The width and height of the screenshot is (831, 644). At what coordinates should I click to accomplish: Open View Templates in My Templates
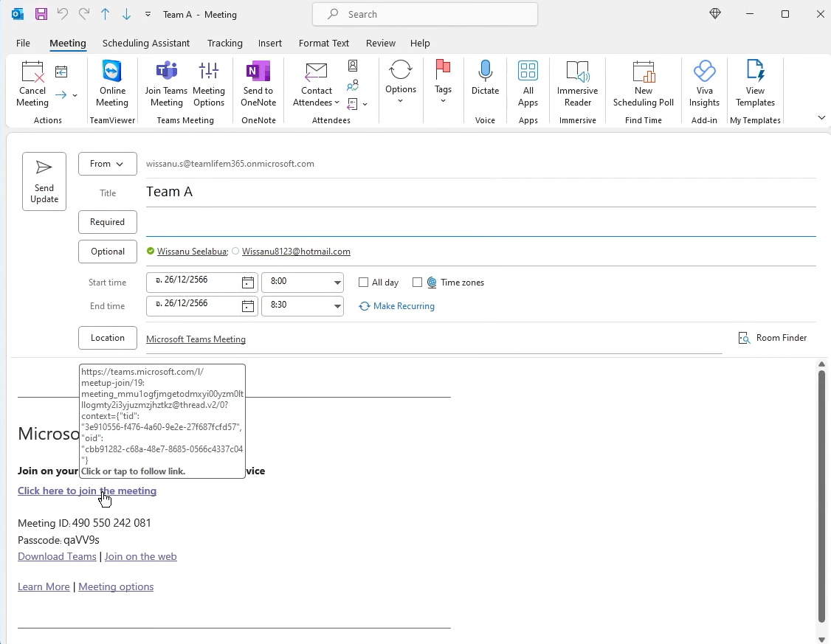[x=755, y=85]
